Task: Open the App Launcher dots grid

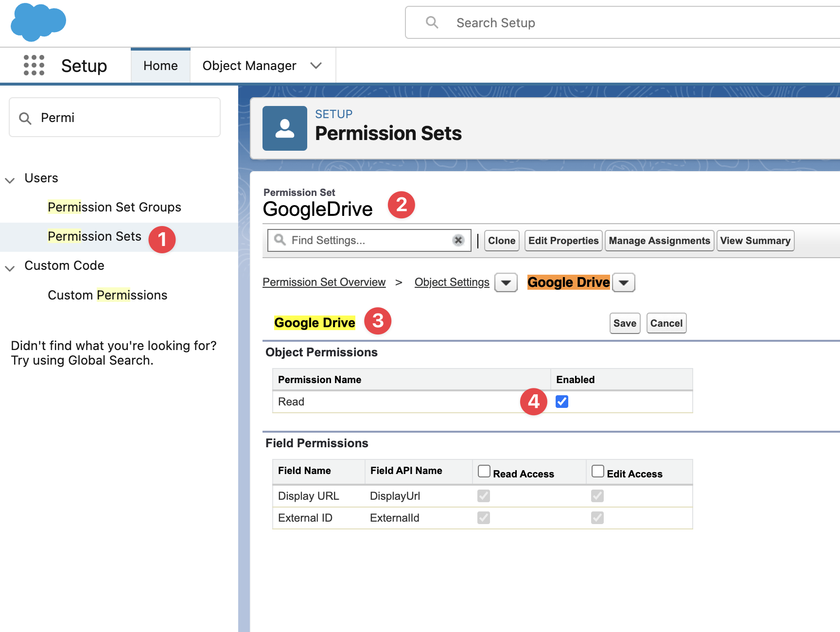Action: 34,65
